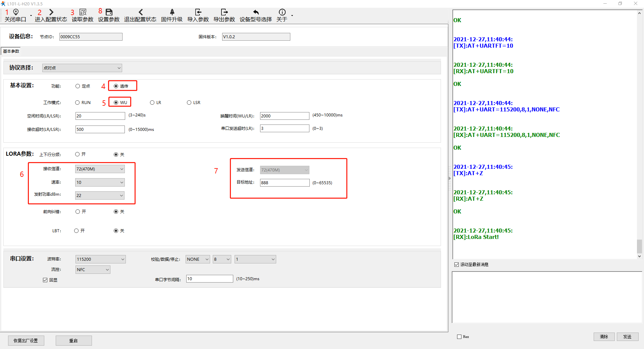Expand the 波特率 baud rate dropdown
The image size is (644, 349).
(x=100, y=259)
